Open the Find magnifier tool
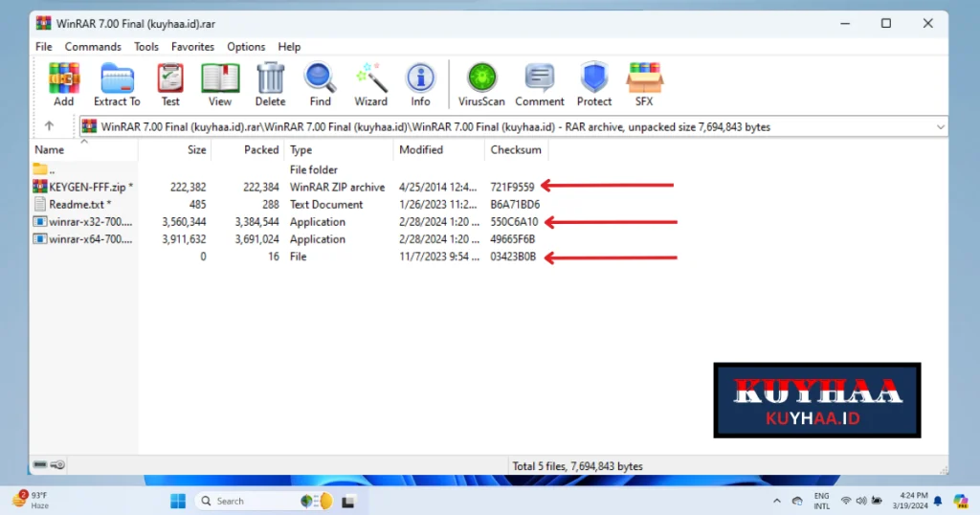This screenshot has width=980, height=515. point(320,84)
